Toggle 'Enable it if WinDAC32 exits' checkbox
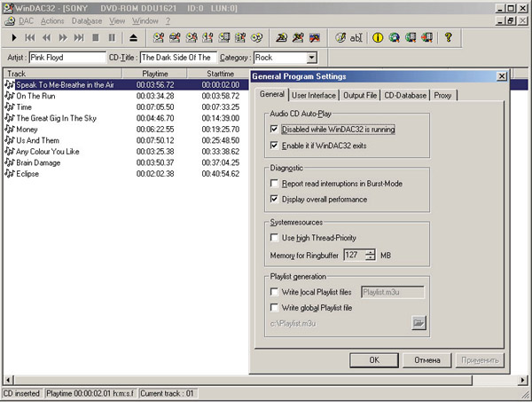This screenshot has width=532, height=402. [274, 146]
